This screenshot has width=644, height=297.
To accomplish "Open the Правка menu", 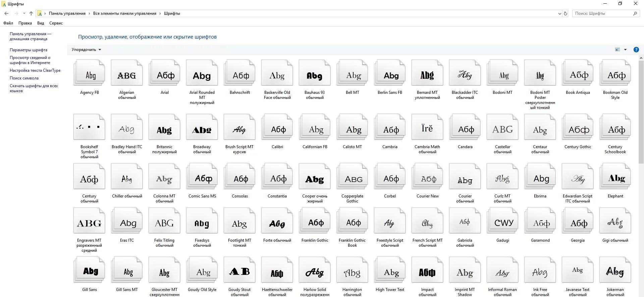I will pos(25,23).
